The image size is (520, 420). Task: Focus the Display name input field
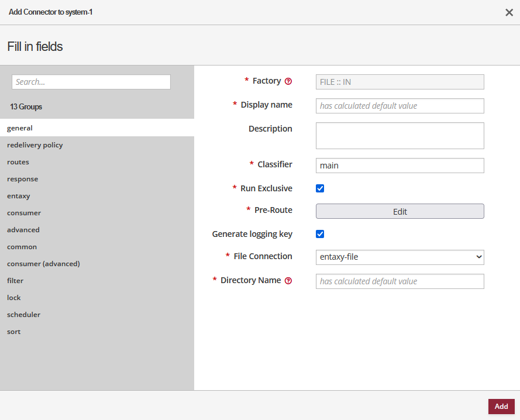[x=400, y=106]
